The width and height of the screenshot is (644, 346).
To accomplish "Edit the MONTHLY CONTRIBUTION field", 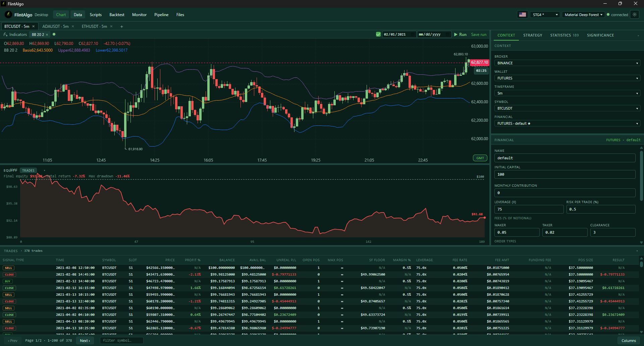I will pyautogui.click(x=565, y=193).
